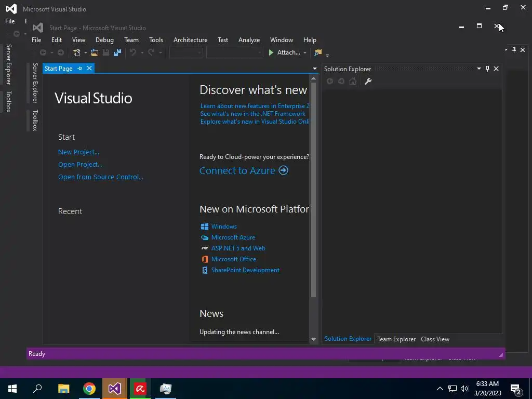
Task: Open the Tools menu
Action: pos(156,40)
